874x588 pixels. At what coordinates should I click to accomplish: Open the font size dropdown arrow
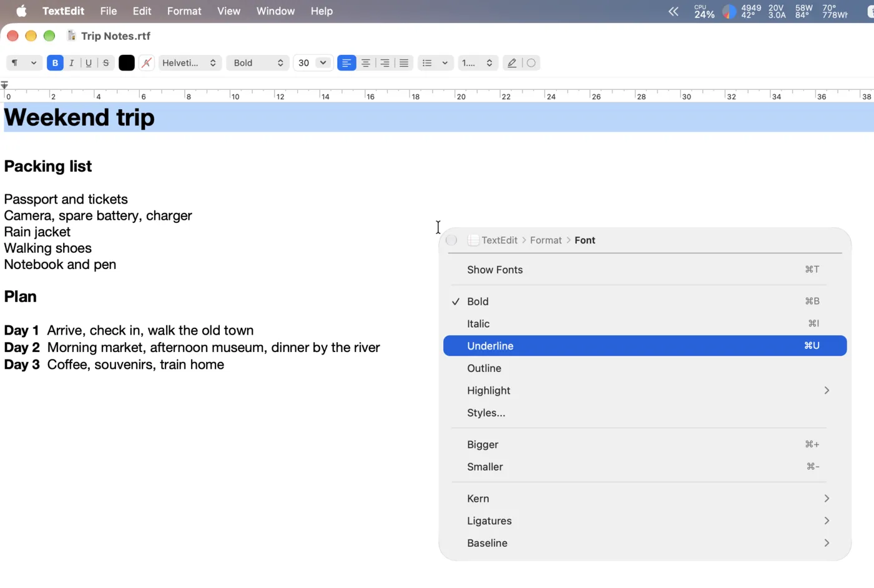[323, 63]
